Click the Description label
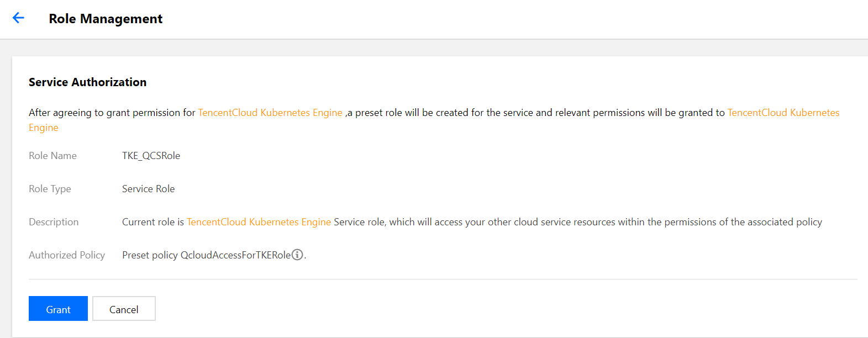868x338 pixels. point(54,222)
